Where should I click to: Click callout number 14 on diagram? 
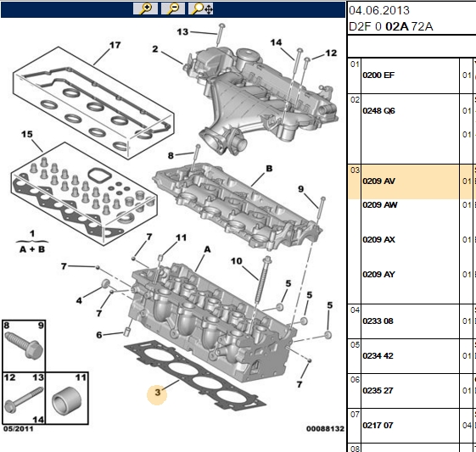276,42
